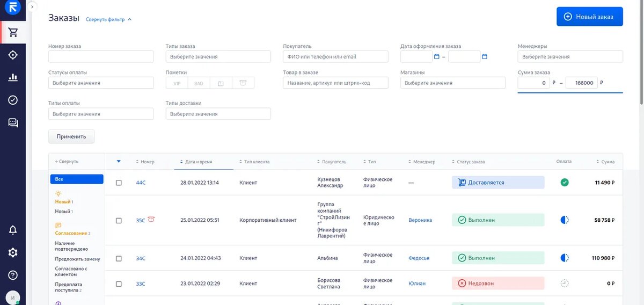Open the Типы оплаты dropdown
The height and width of the screenshot is (305, 644).
[x=101, y=114]
